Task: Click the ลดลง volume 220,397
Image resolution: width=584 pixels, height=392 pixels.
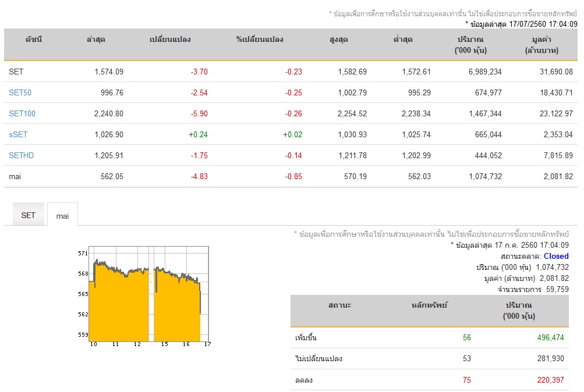Action: pos(550,380)
